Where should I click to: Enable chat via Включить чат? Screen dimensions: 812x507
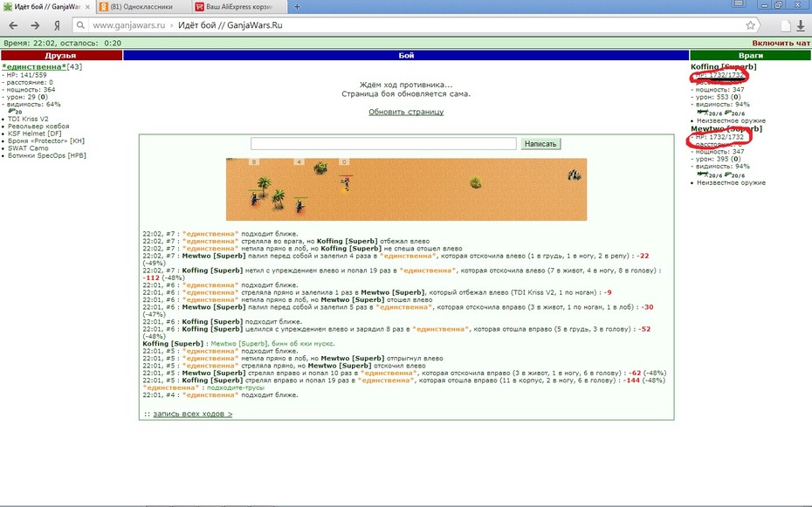click(x=781, y=44)
